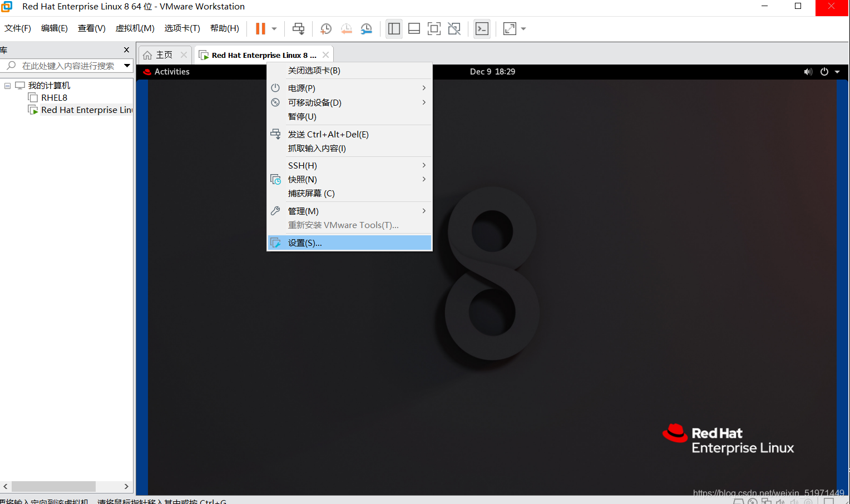This screenshot has height=504, width=850.
Task: Open the stretch display dropdown arrow
Action: click(x=523, y=29)
